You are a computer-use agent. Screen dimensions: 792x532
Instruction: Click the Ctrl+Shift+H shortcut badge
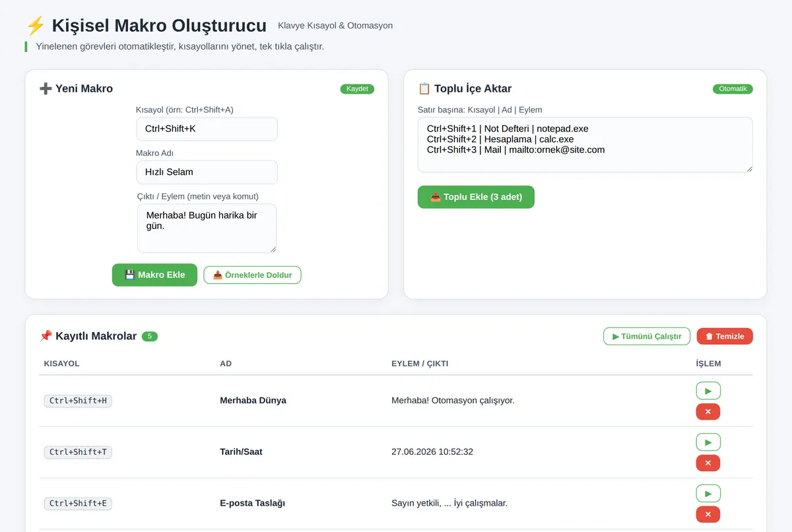point(78,401)
